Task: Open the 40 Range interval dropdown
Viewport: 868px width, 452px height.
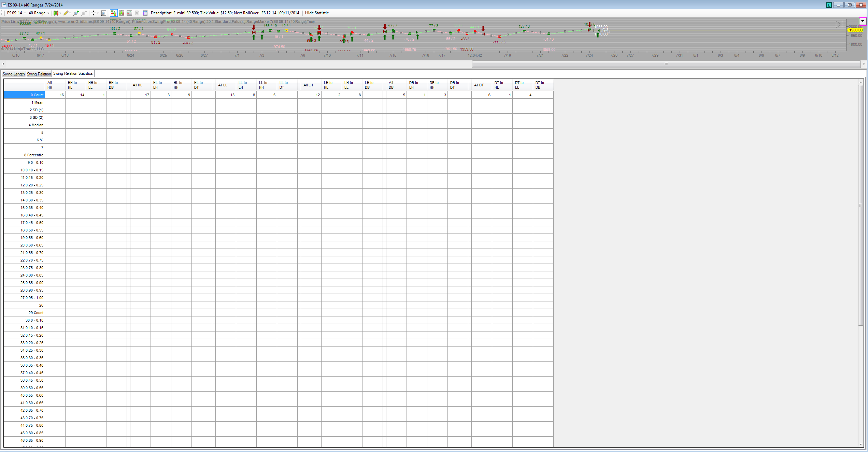Action: pos(39,13)
